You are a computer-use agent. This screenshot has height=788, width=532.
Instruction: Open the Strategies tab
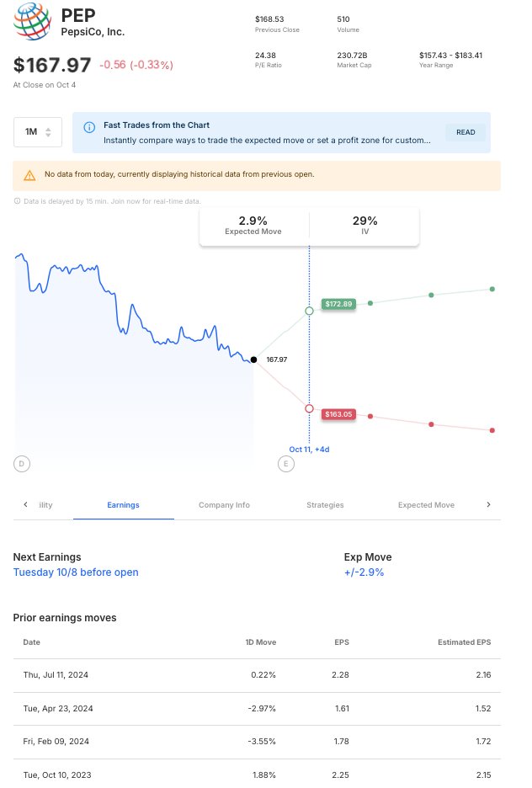coord(325,505)
